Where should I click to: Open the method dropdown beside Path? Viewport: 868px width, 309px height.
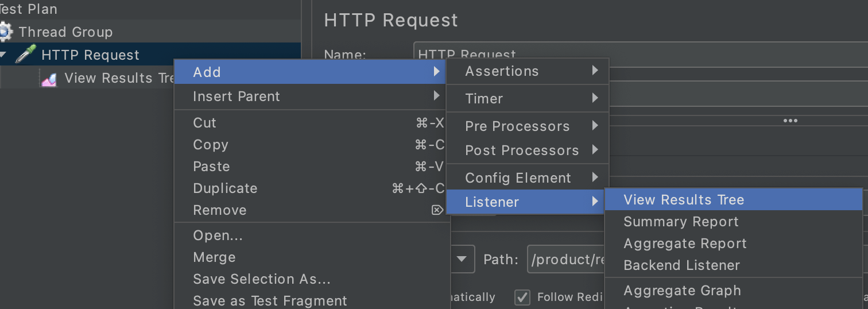click(462, 260)
